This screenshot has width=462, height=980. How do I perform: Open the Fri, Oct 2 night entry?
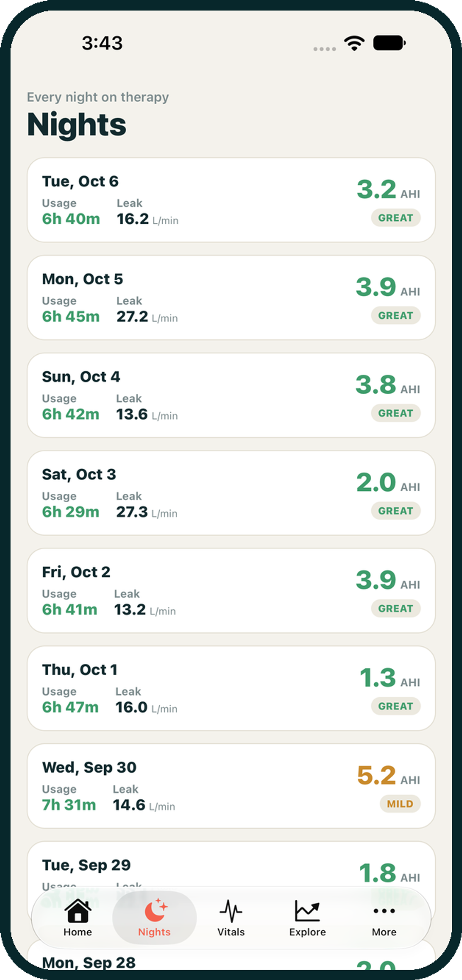(231, 590)
